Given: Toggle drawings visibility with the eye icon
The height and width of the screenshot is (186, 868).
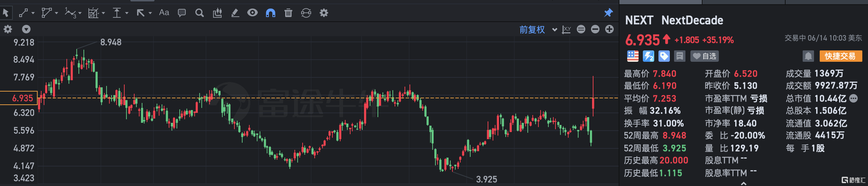Looking at the screenshot, I should point(253,13).
